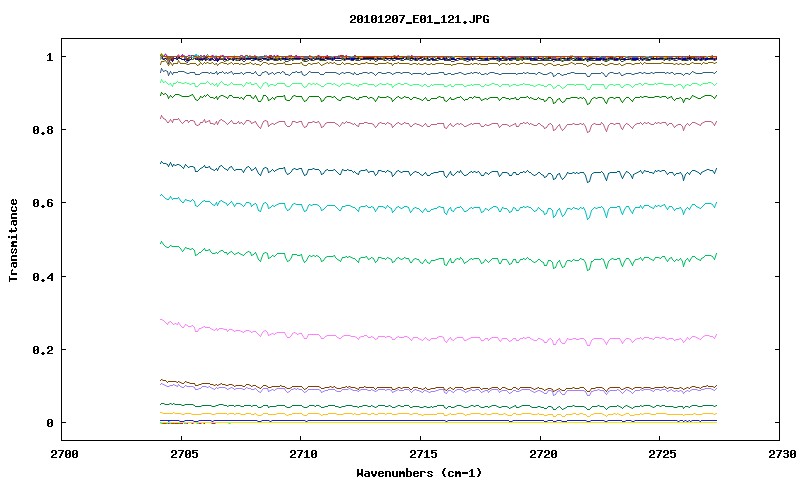Viewport: 800px width, 480px height.
Task: Click the x-axis tick label 2725
Action: 662,454
